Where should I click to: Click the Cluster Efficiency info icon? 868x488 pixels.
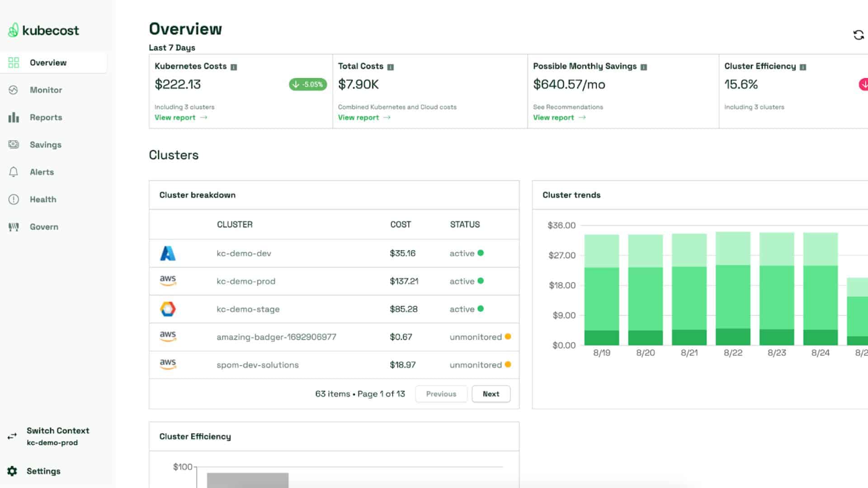click(x=803, y=67)
